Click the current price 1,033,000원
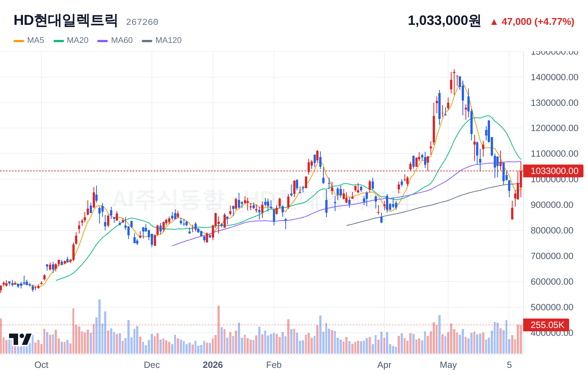This screenshot has width=588, height=375. click(x=444, y=21)
